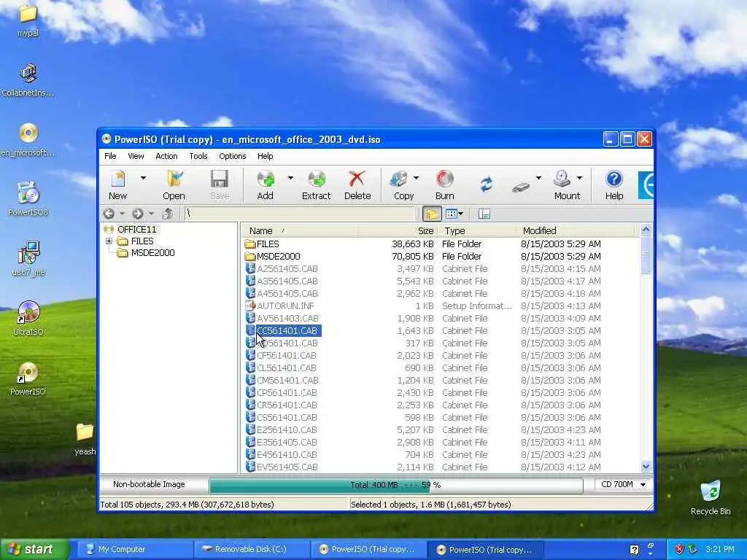Open the Options menu
The width and height of the screenshot is (747, 560).
233,156
